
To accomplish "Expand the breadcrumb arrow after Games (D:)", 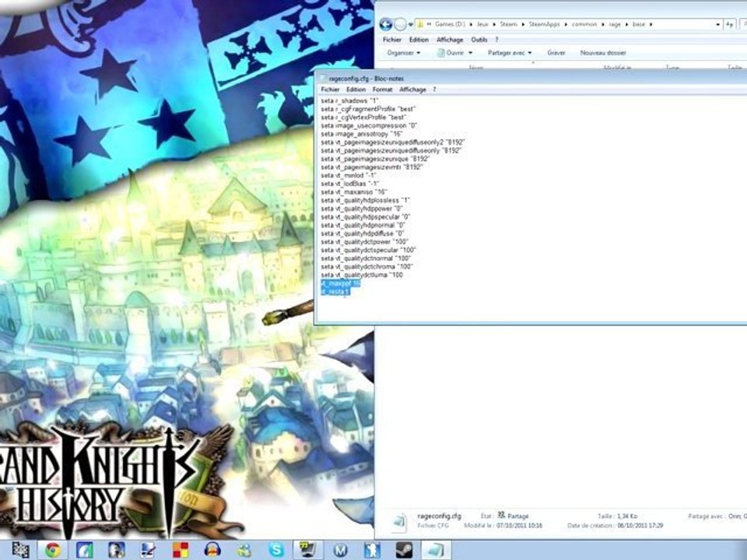I will pyautogui.click(x=471, y=24).
